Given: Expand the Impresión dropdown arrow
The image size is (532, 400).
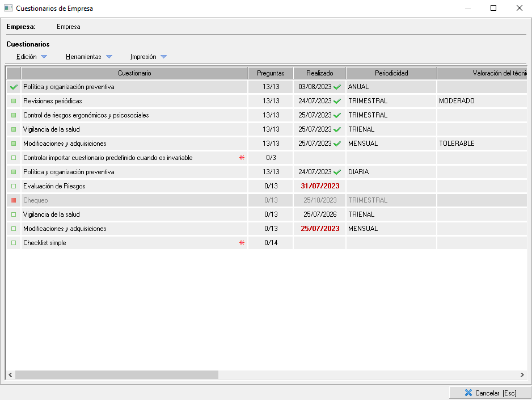Looking at the screenshot, I should click(x=163, y=57).
